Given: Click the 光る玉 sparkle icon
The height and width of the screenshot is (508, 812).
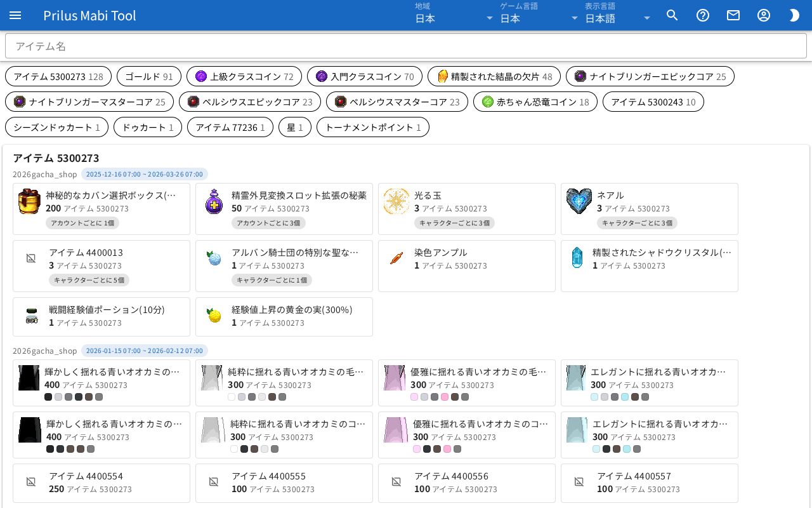Looking at the screenshot, I should (x=396, y=201).
